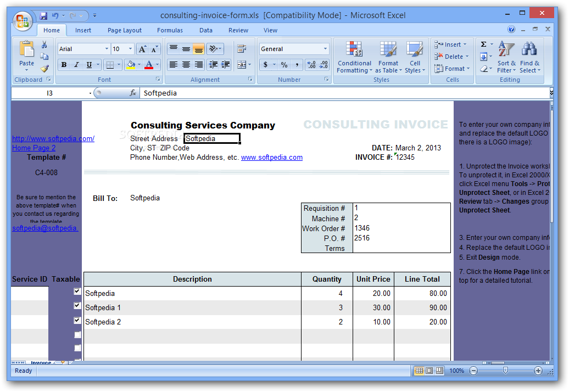Click the AutoSum sigma icon
The image size is (569, 392).
tap(484, 44)
